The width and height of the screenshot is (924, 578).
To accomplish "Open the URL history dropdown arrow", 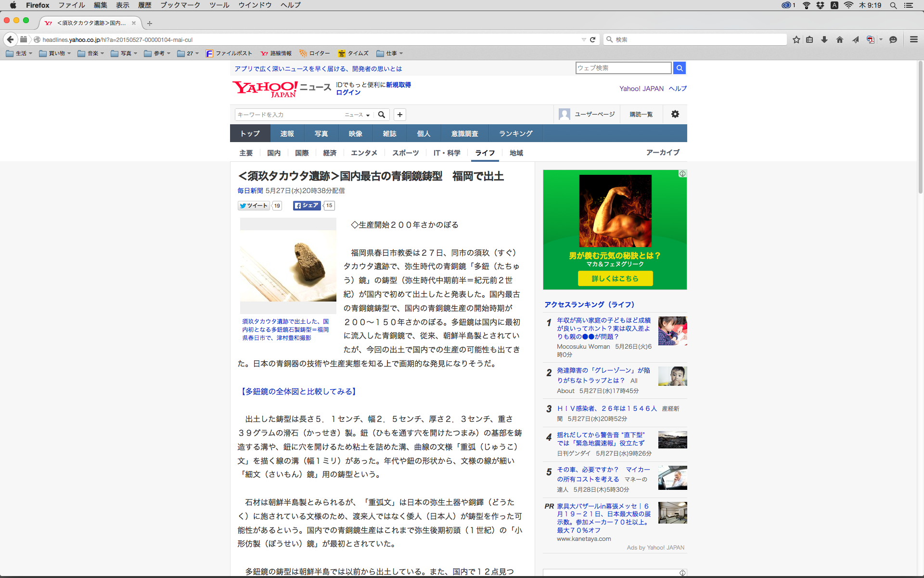I will [584, 39].
